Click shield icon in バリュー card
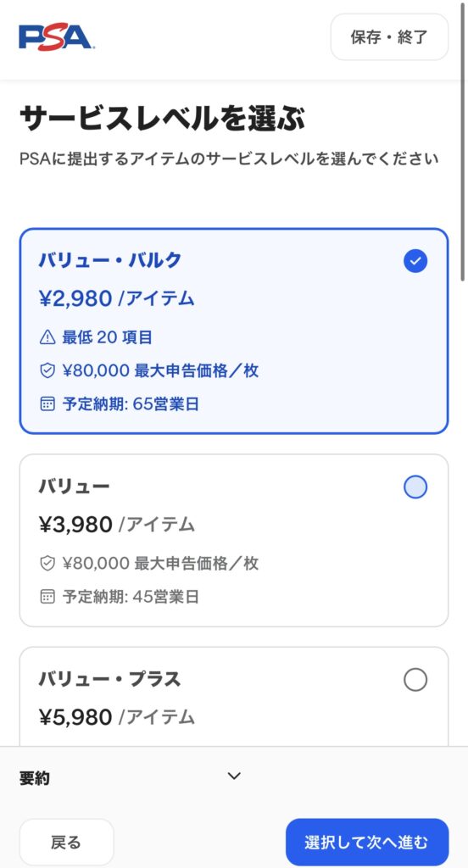468x868 pixels. coord(47,564)
